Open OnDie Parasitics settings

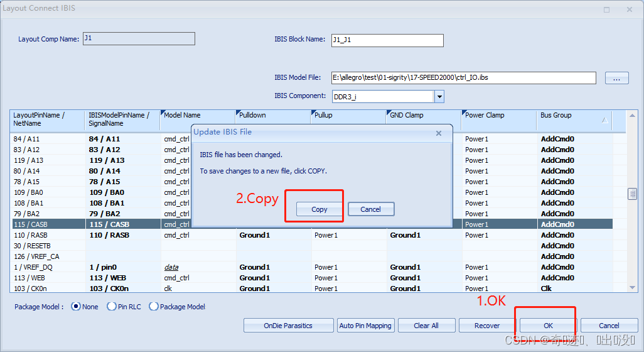coord(288,325)
